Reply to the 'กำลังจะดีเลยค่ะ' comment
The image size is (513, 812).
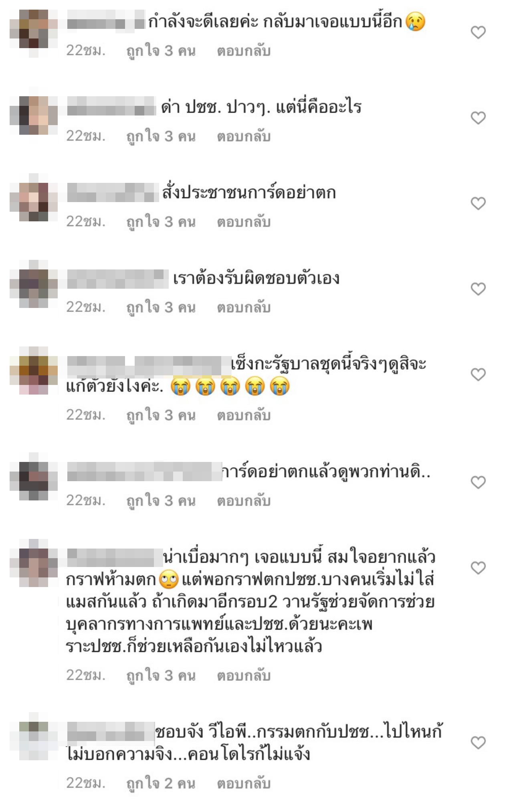pyautogui.click(x=244, y=51)
